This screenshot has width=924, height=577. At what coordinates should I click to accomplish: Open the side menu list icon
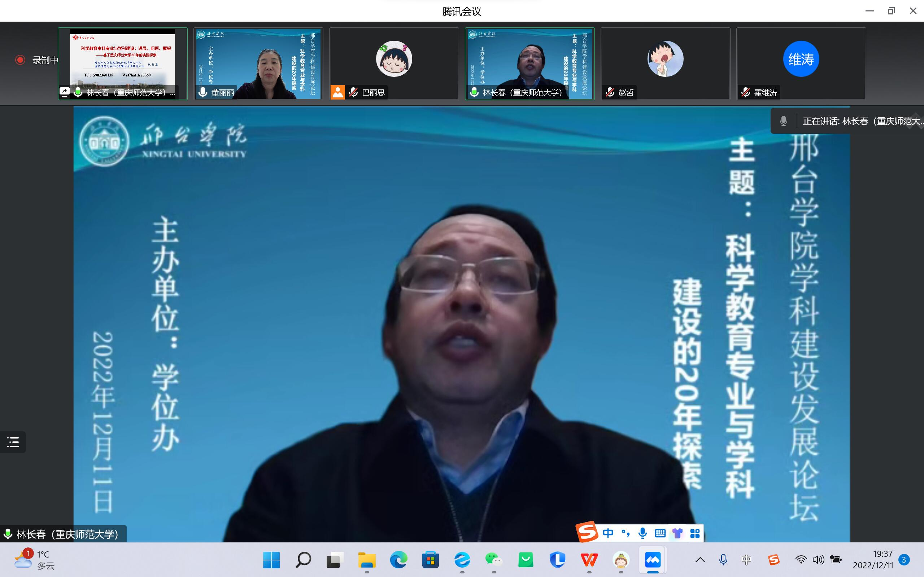pyautogui.click(x=13, y=442)
